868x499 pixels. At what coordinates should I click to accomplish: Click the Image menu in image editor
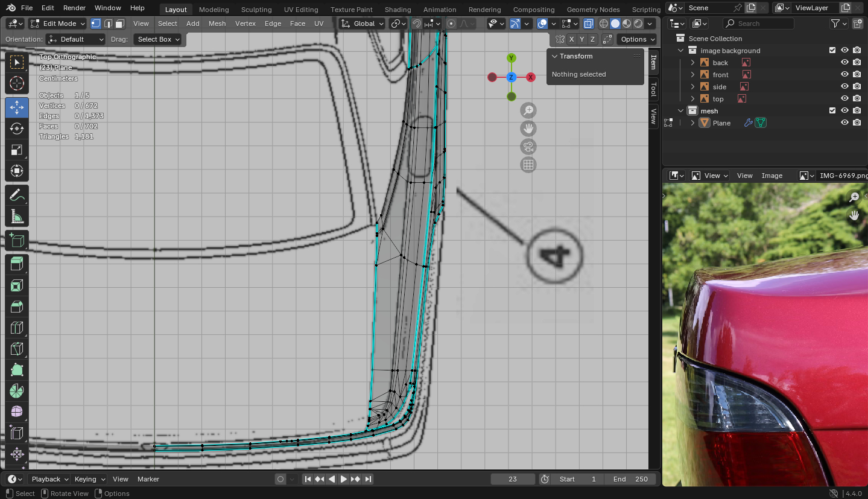click(x=771, y=176)
